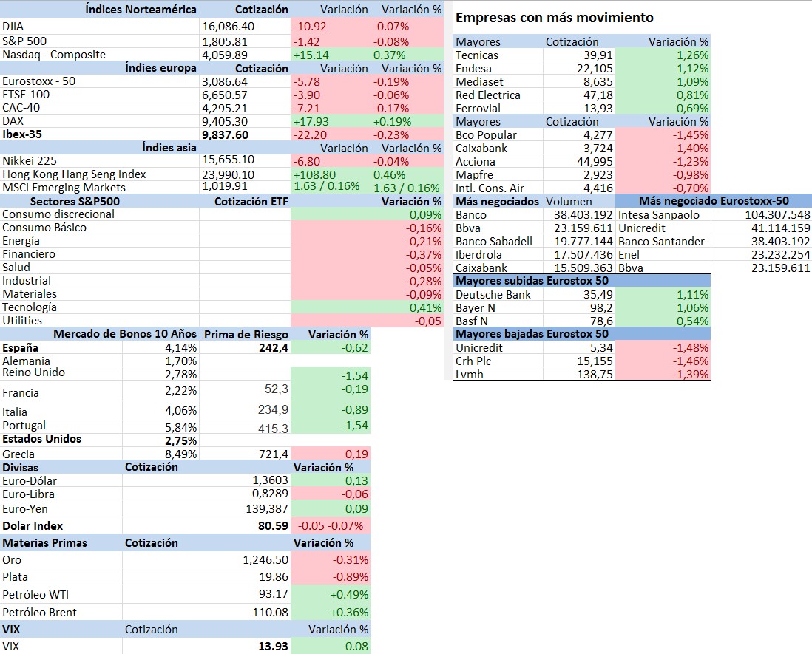
Task: Click the "Endesa" company label
Action: click(473, 68)
